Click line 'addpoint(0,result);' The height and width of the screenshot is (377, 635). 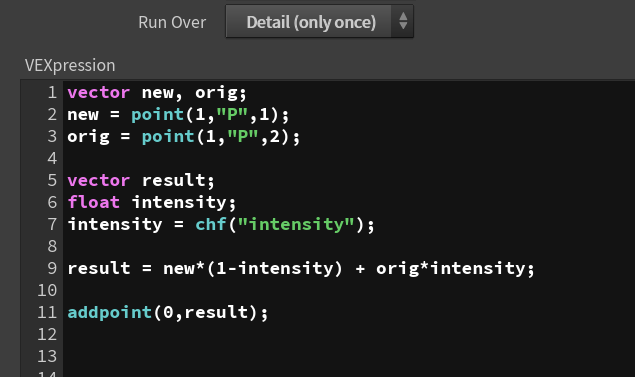coord(168,312)
